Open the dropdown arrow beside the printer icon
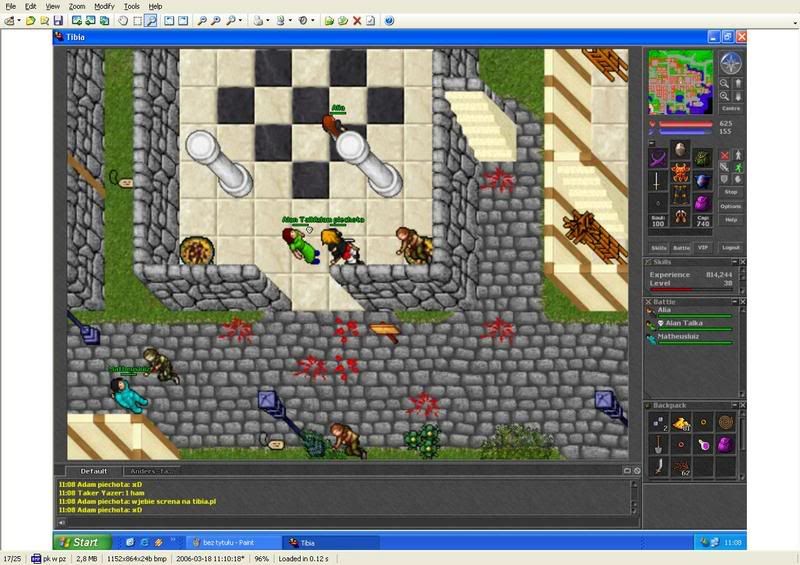The width and height of the screenshot is (800, 565). coord(268,21)
